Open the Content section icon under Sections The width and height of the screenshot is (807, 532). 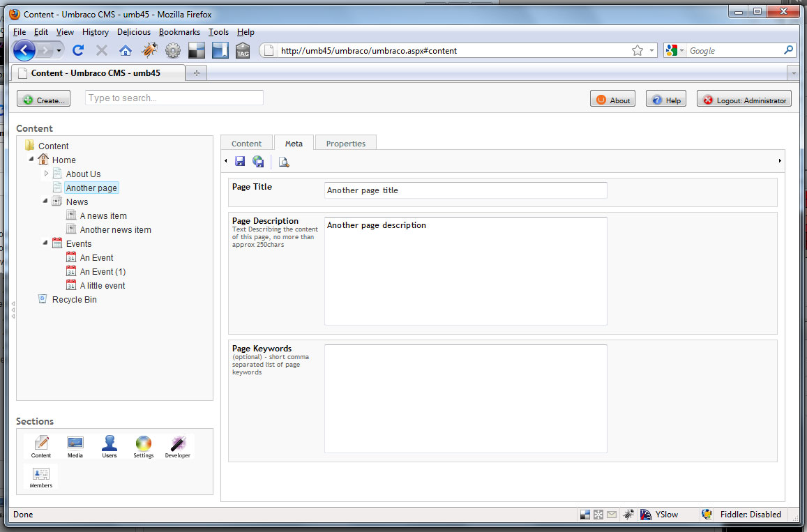(41, 446)
